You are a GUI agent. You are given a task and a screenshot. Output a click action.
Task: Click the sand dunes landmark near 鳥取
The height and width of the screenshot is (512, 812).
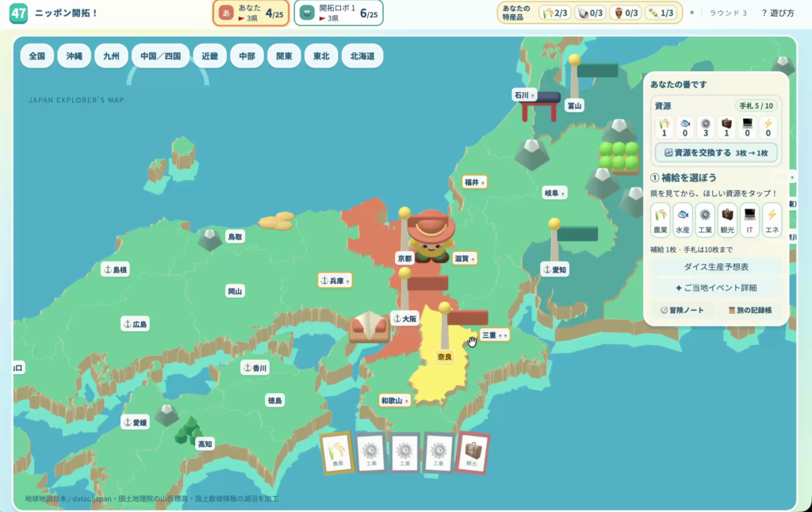(x=277, y=220)
